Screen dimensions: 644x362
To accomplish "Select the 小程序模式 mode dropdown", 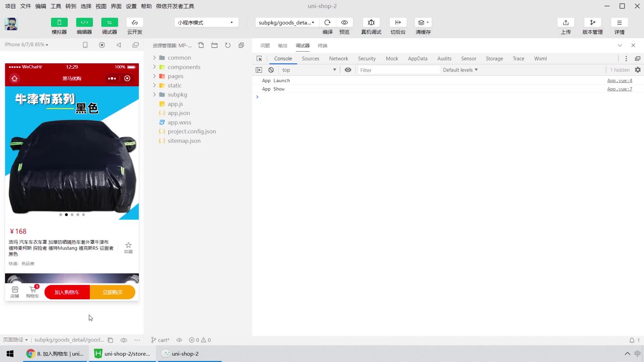I will (205, 22).
